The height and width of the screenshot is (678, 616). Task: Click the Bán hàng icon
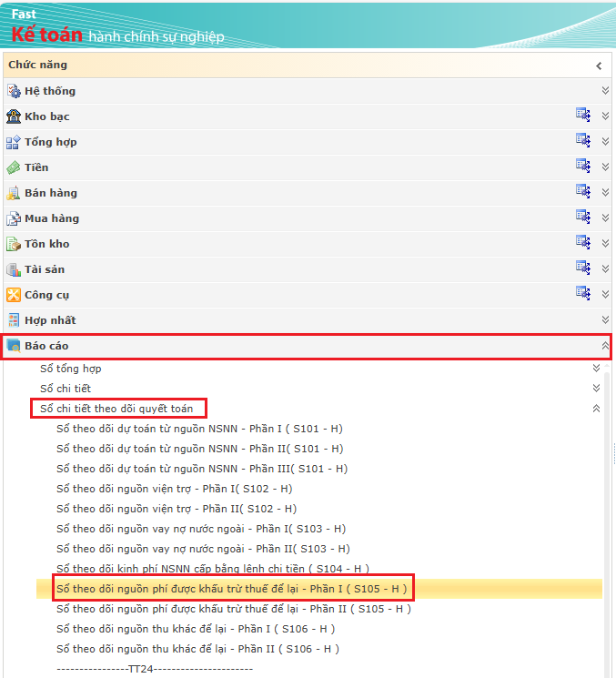pyautogui.click(x=14, y=193)
